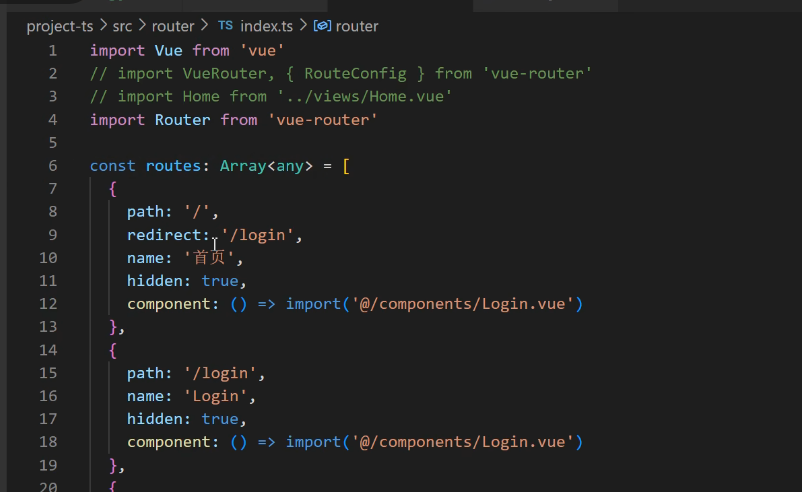This screenshot has width=802, height=492.
Task: Click the opening brace on line 7
Action: tap(113, 189)
